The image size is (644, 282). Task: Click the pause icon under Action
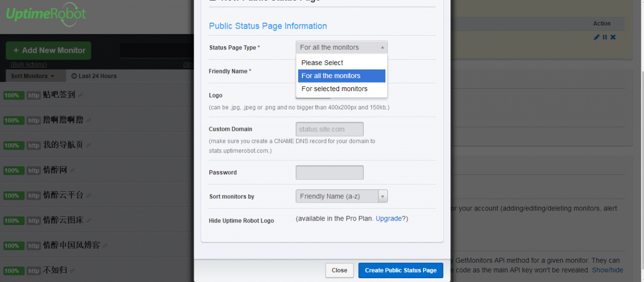(605, 37)
